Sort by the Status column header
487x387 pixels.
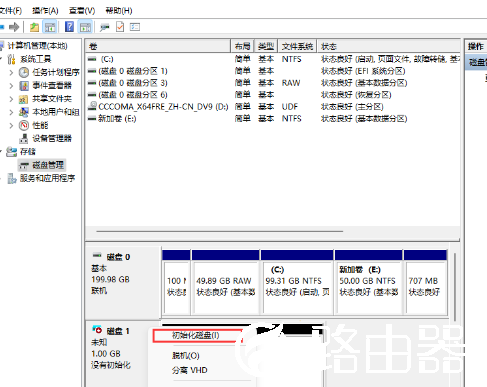[389, 46]
